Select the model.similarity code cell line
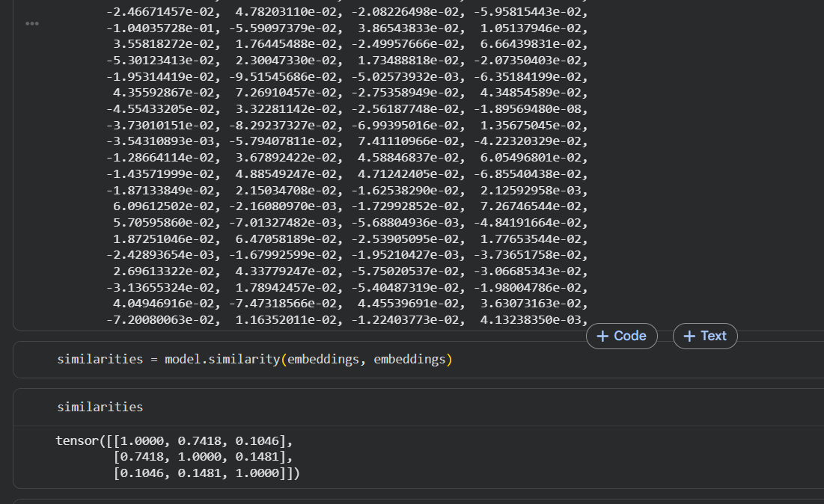This screenshot has width=824, height=504. pyautogui.click(x=255, y=360)
